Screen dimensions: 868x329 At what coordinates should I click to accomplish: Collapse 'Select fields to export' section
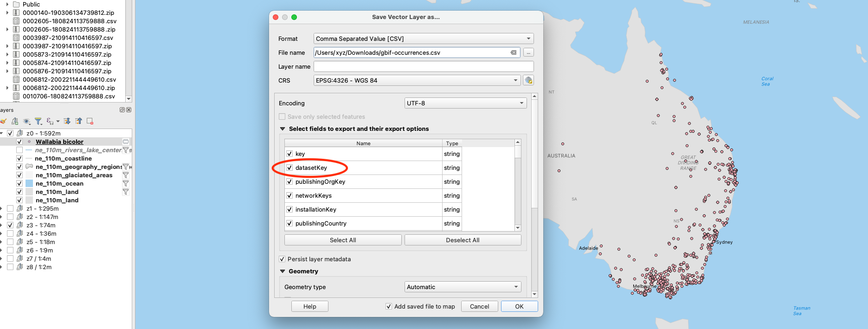tap(282, 129)
